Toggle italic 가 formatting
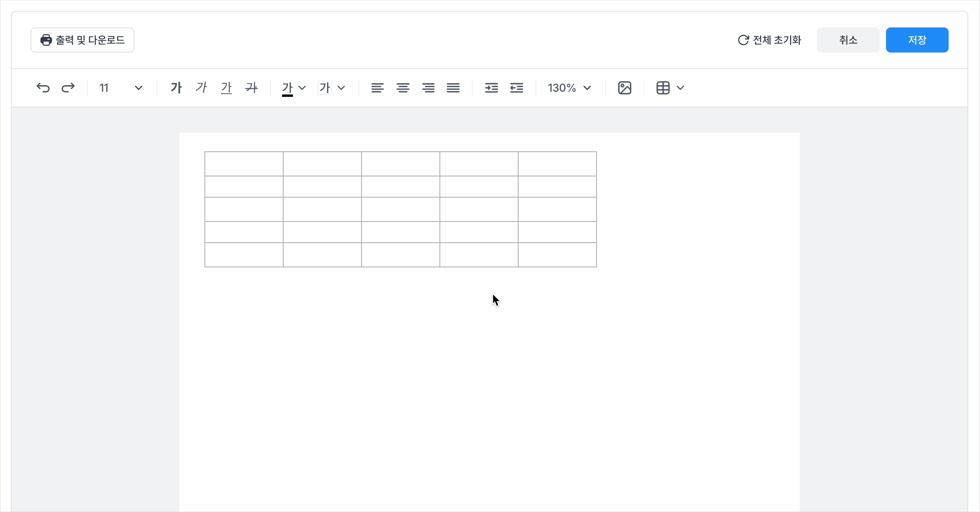This screenshot has width=980, height=512. (201, 88)
